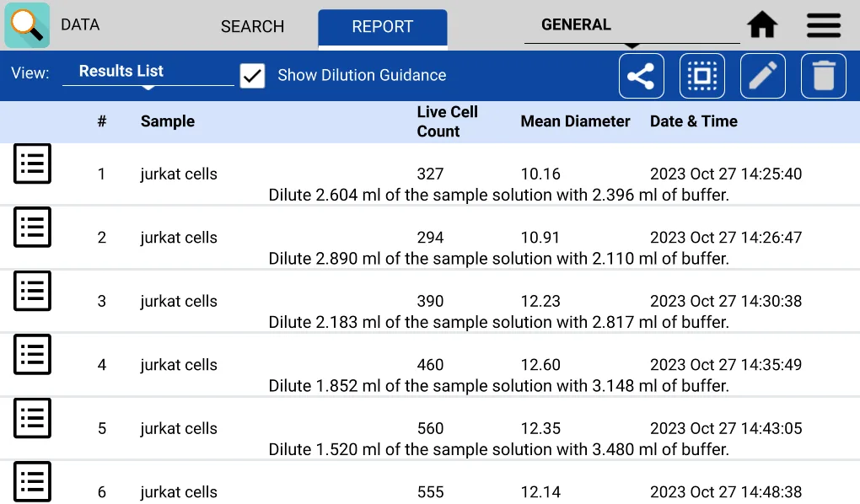Open details icon for result 3

[32, 291]
